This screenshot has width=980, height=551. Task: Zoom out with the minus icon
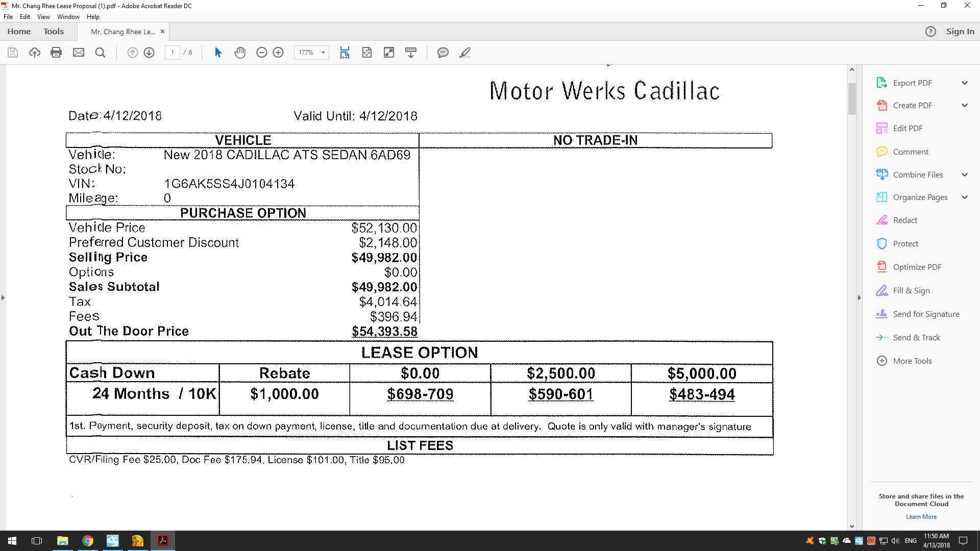[262, 53]
